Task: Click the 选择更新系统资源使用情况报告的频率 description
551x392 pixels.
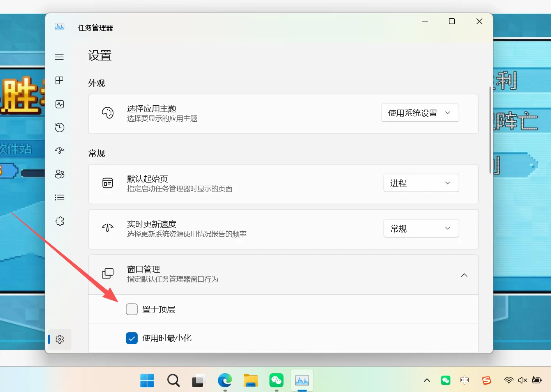Action: point(187,234)
